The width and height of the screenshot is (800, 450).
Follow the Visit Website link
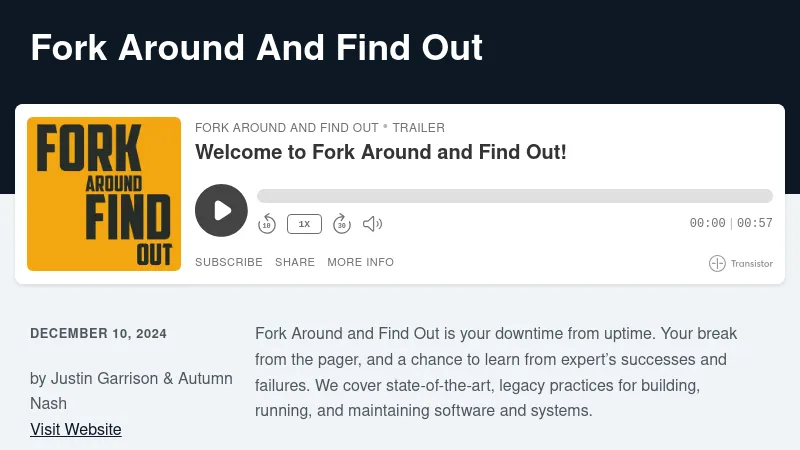coord(76,429)
